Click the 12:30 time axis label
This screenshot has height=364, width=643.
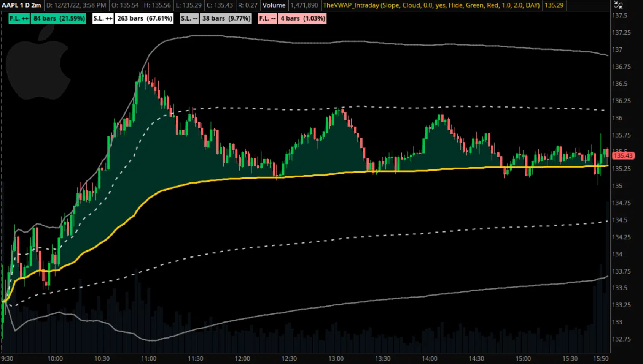click(x=289, y=358)
